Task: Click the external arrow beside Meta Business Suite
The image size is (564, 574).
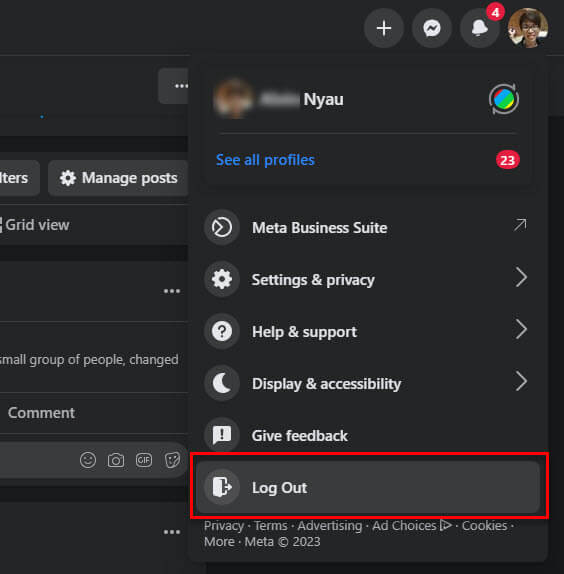Action: click(520, 225)
